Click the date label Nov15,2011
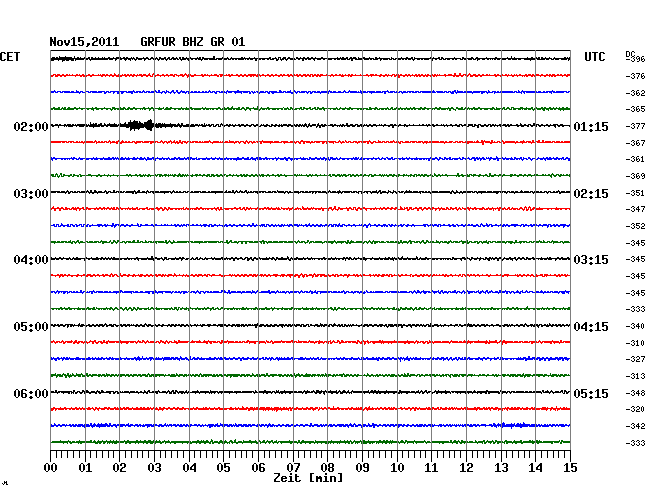The image size is (650, 494). [84, 42]
